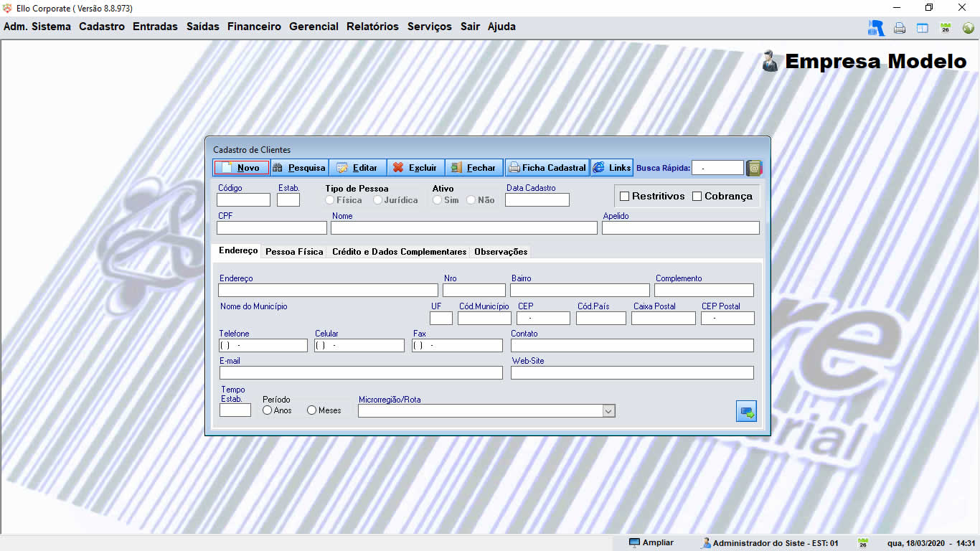Click Fechar to close the client form
980x551 pixels.
473,168
